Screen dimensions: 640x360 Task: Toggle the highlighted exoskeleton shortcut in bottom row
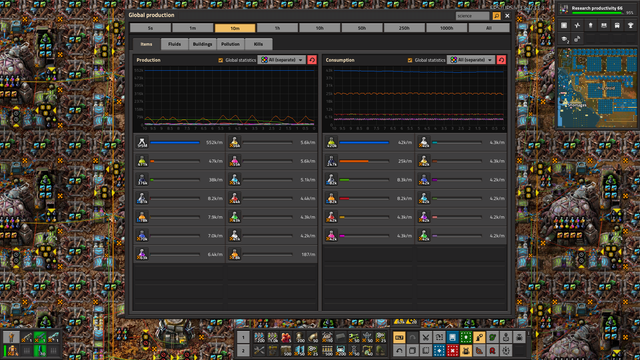pos(466,351)
